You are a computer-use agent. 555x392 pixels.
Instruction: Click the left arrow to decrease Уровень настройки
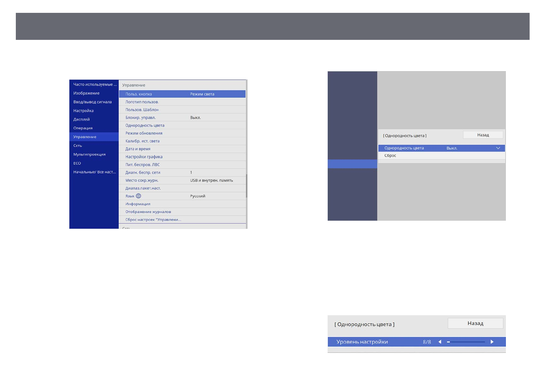[x=440, y=342]
